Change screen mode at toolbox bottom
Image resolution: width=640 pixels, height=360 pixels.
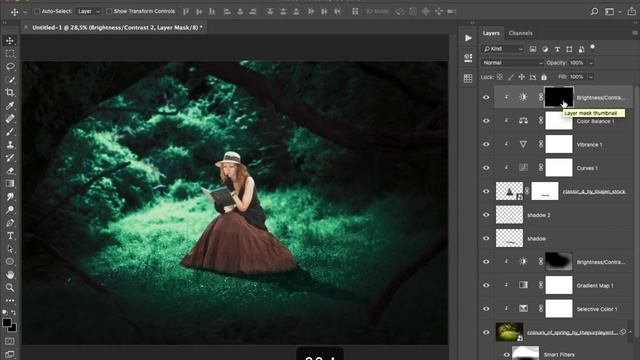pyautogui.click(x=10, y=354)
